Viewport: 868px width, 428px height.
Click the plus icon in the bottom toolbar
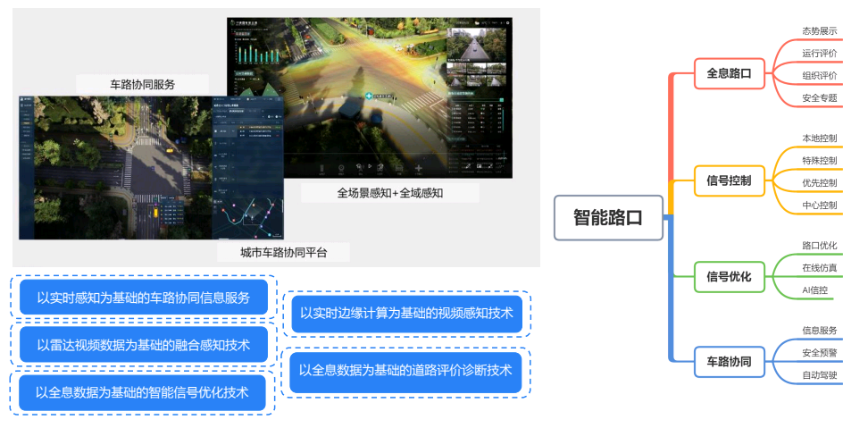click(418, 167)
